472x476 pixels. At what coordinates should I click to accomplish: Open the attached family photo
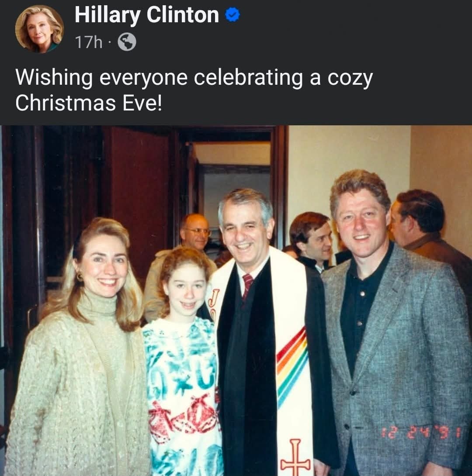click(x=236, y=300)
